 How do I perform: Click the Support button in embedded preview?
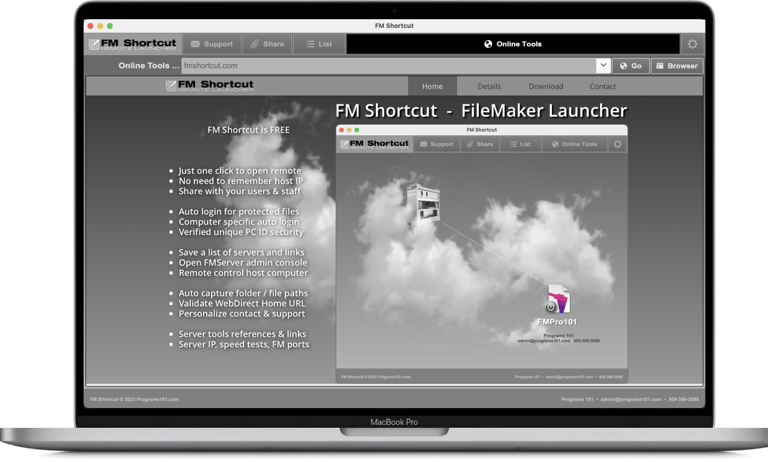coord(436,144)
